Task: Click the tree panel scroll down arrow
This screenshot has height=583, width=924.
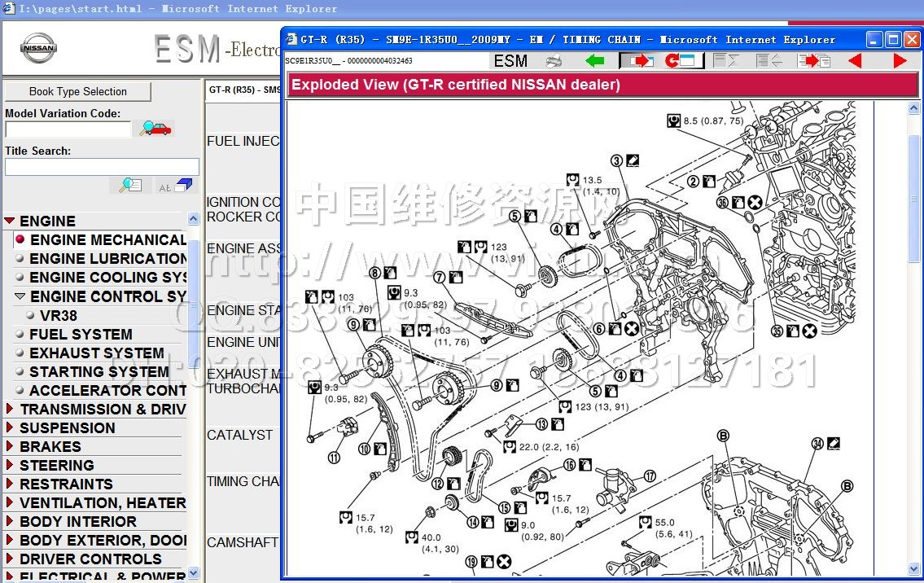Action: (193, 572)
